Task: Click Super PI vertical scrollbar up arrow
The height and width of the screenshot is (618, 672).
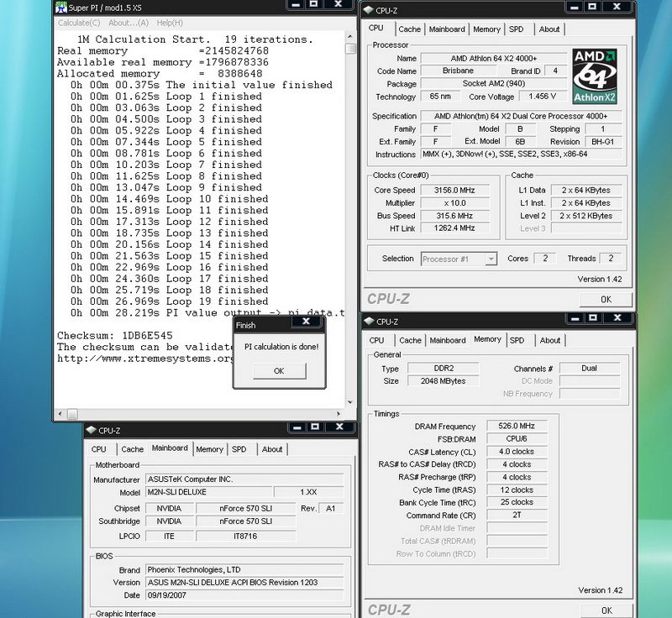Action: pos(350,37)
